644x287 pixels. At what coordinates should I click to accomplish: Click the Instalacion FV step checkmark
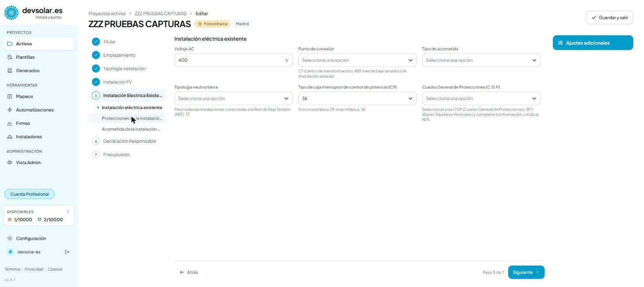96,82
